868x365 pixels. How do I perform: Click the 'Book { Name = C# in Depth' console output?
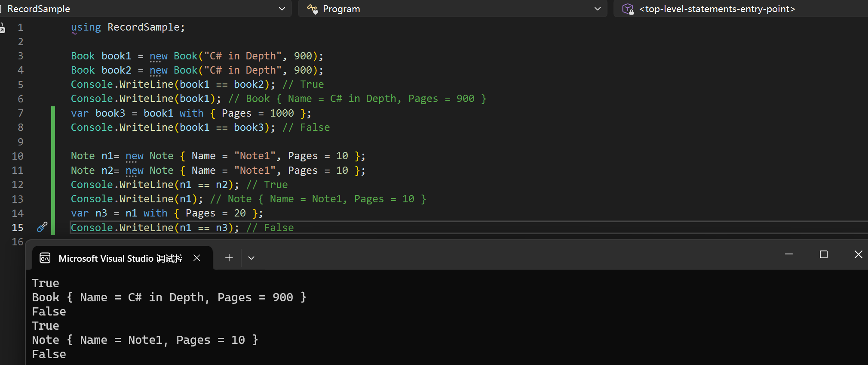(x=169, y=297)
